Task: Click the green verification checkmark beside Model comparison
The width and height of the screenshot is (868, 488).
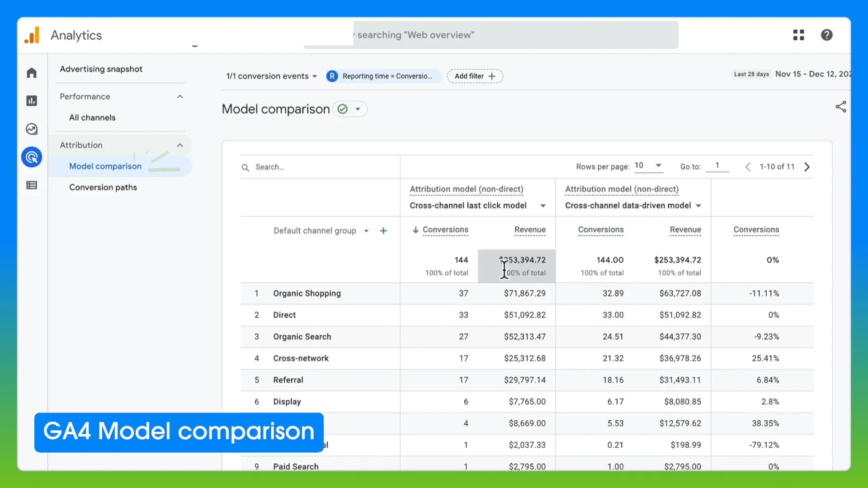Action: (x=342, y=109)
